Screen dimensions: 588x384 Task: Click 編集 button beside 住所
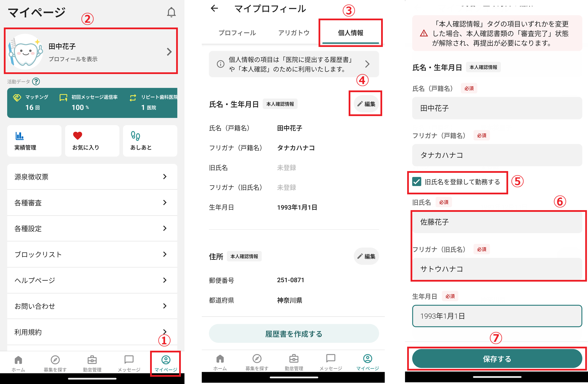(x=366, y=256)
